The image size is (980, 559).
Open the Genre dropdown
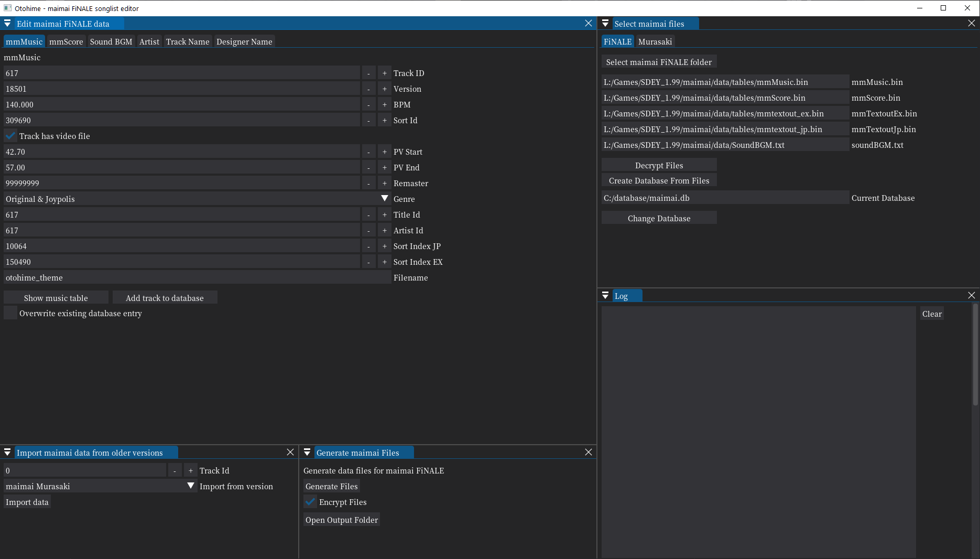click(x=384, y=198)
